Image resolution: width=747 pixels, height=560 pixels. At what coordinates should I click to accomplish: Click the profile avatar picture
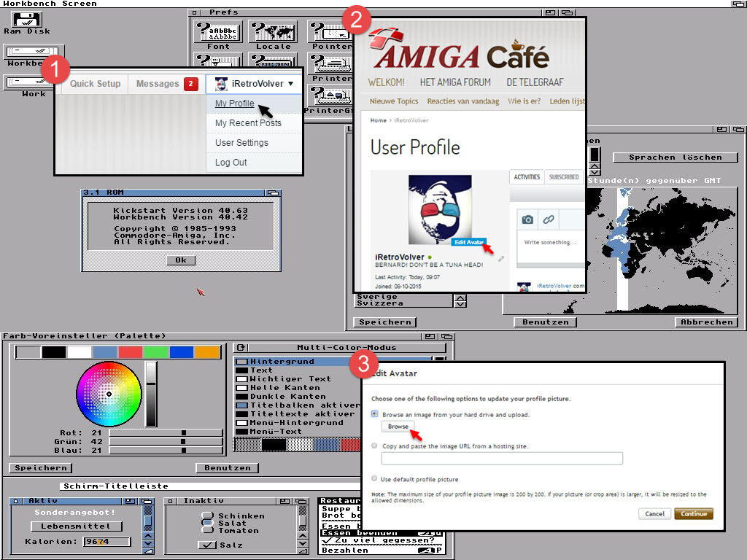pos(440,210)
